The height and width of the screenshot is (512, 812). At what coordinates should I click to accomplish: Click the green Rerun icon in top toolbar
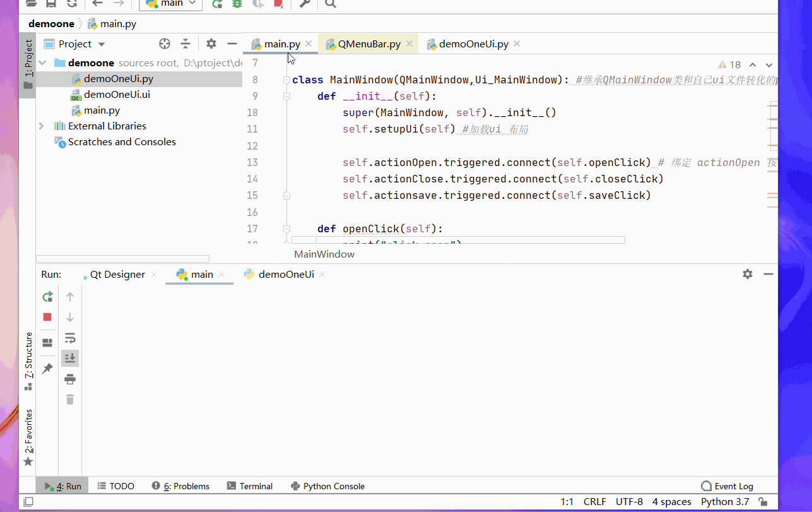coord(217,3)
